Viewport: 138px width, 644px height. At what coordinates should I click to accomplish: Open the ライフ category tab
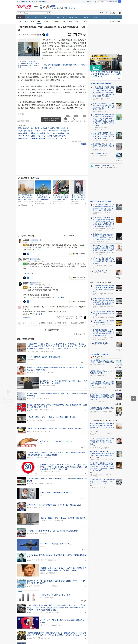pyautogui.click(x=78, y=21)
